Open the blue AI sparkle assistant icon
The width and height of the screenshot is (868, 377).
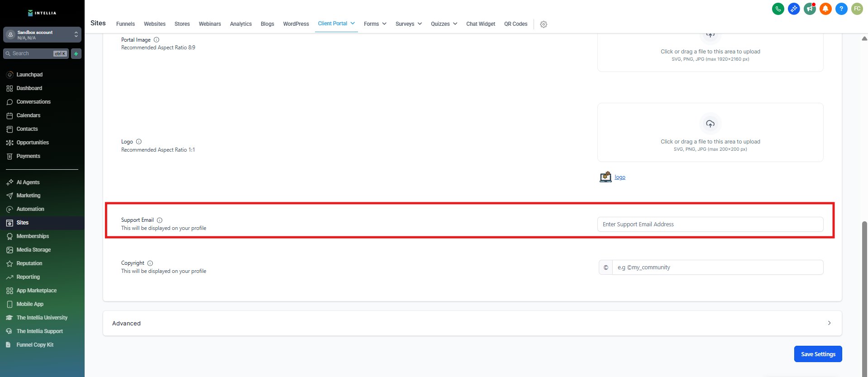click(794, 9)
